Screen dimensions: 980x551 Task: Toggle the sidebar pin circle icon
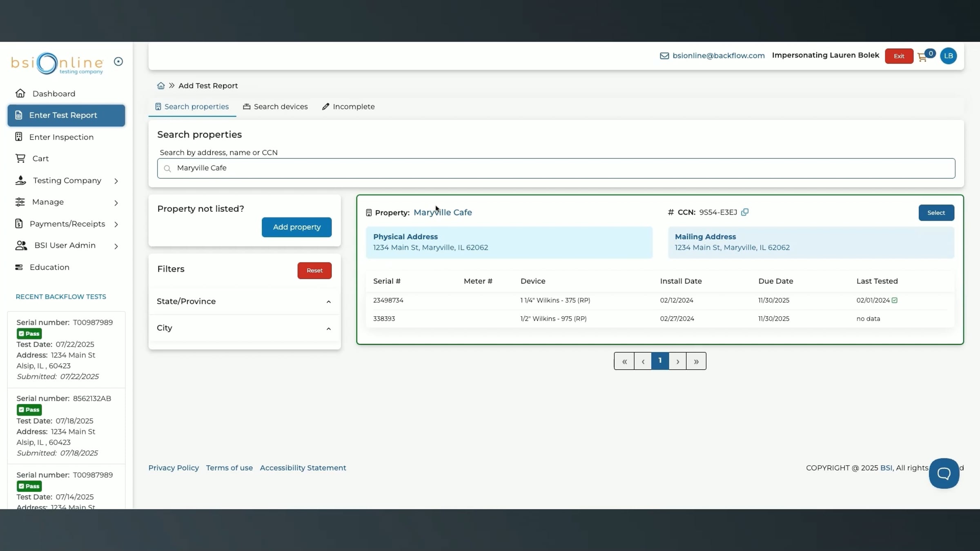(118, 62)
